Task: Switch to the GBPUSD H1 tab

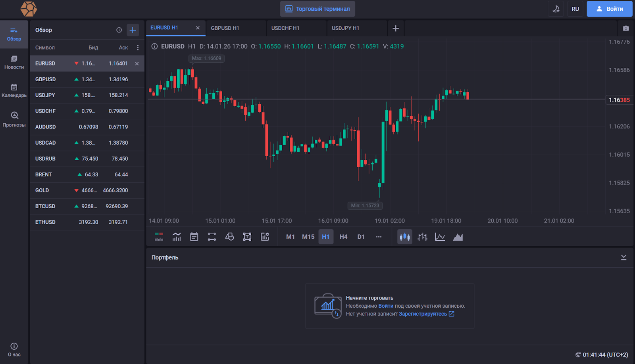Action: [224, 28]
